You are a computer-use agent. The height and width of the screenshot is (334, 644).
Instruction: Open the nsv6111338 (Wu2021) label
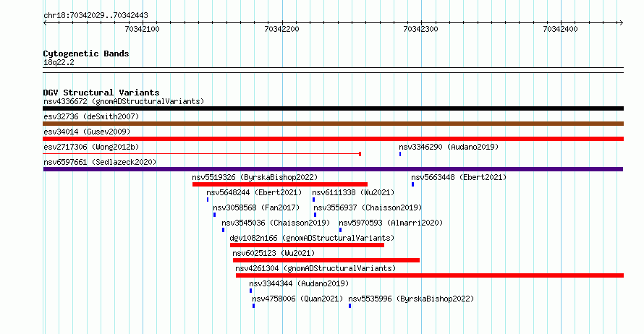point(353,192)
